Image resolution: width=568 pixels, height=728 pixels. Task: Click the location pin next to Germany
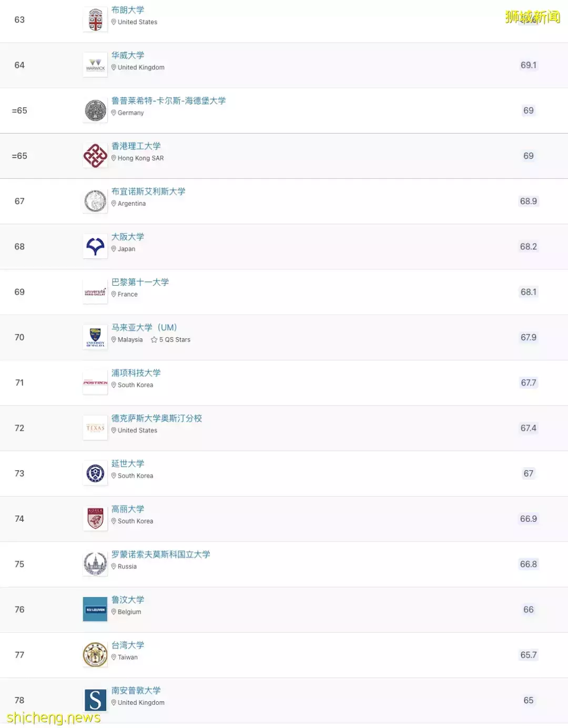tap(114, 113)
